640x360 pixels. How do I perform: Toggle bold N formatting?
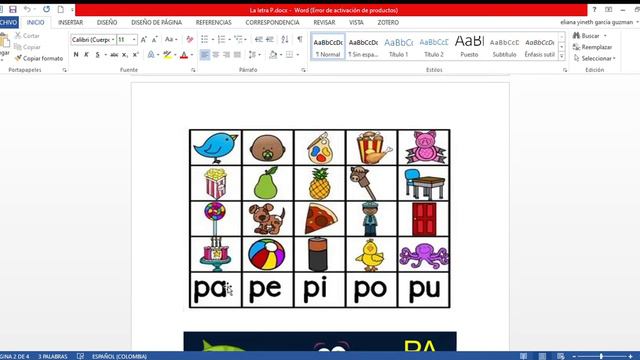(76, 54)
